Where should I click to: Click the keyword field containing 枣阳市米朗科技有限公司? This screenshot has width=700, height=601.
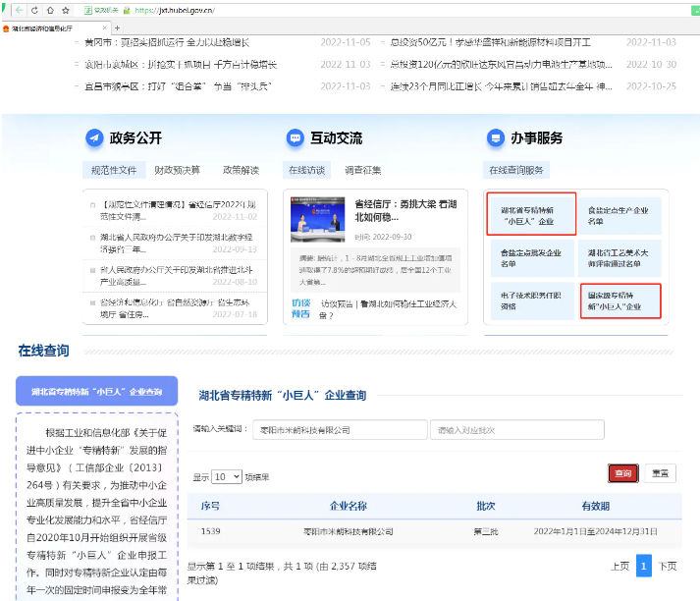[337, 430]
